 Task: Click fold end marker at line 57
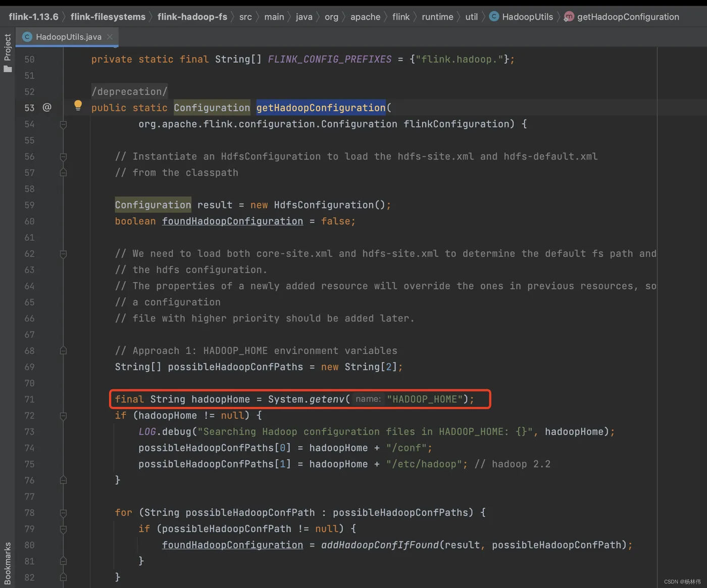coord(63,173)
